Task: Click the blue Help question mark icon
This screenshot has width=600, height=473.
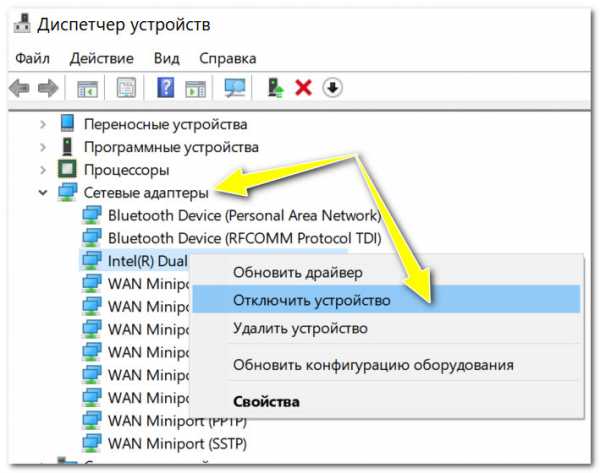Action: pyautogui.click(x=166, y=88)
